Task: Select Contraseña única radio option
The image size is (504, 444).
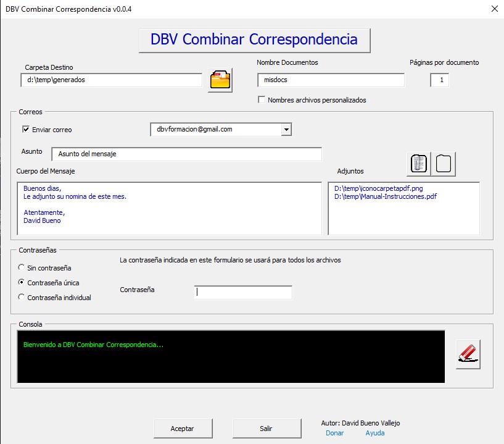Action: click(x=21, y=282)
